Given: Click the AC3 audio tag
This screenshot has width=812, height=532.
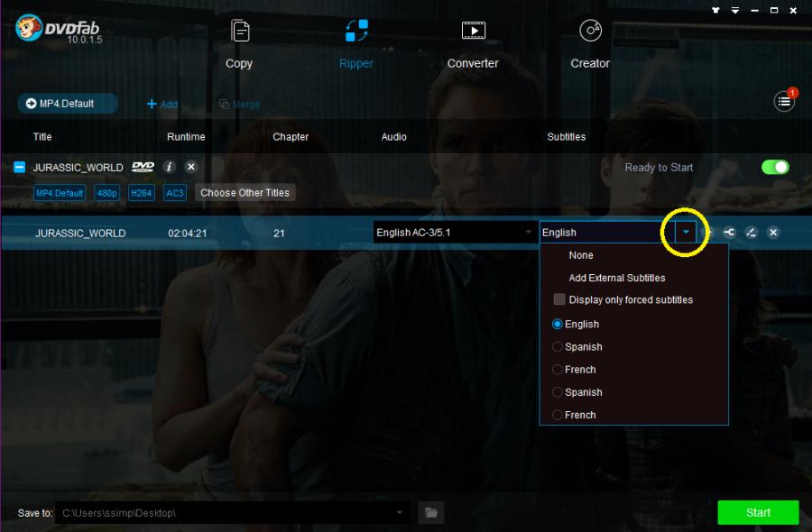Looking at the screenshot, I should tap(175, 193).
